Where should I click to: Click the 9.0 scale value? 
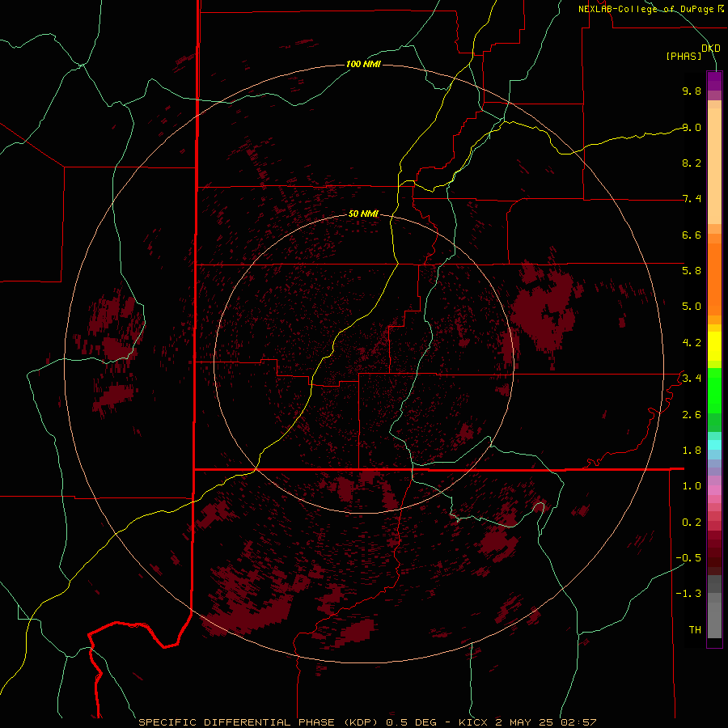click(692, 127)
